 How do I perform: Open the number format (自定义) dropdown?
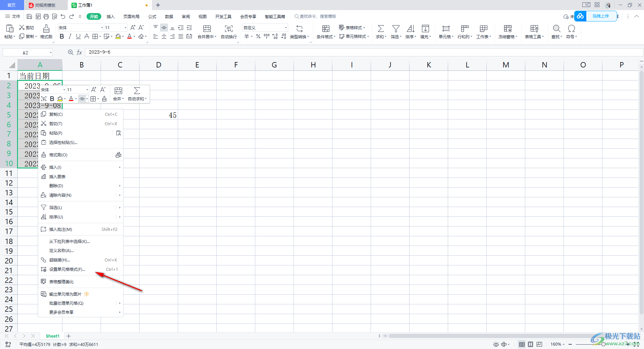click(286, 28)
